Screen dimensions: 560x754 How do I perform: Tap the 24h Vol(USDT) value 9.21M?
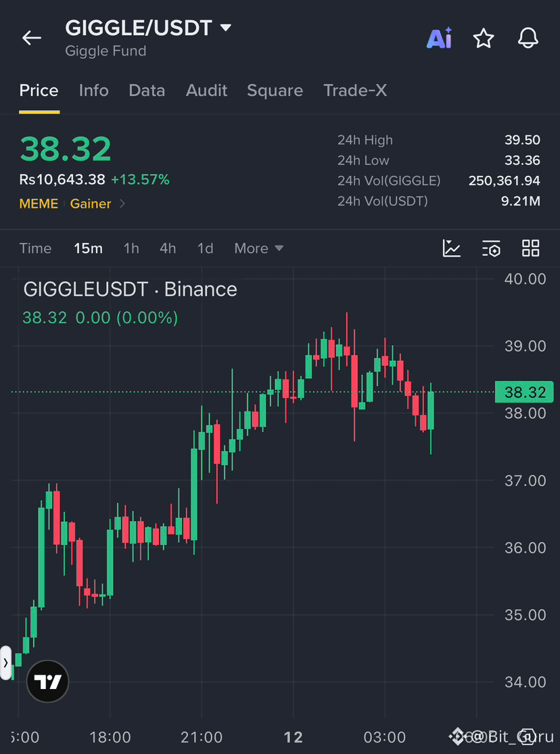coord(521,201)
